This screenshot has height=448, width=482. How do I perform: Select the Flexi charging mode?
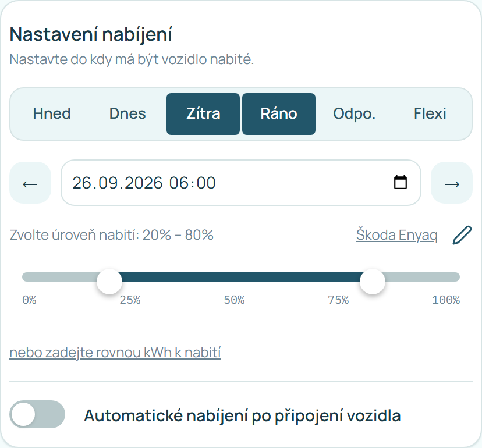tap(430, 114)
